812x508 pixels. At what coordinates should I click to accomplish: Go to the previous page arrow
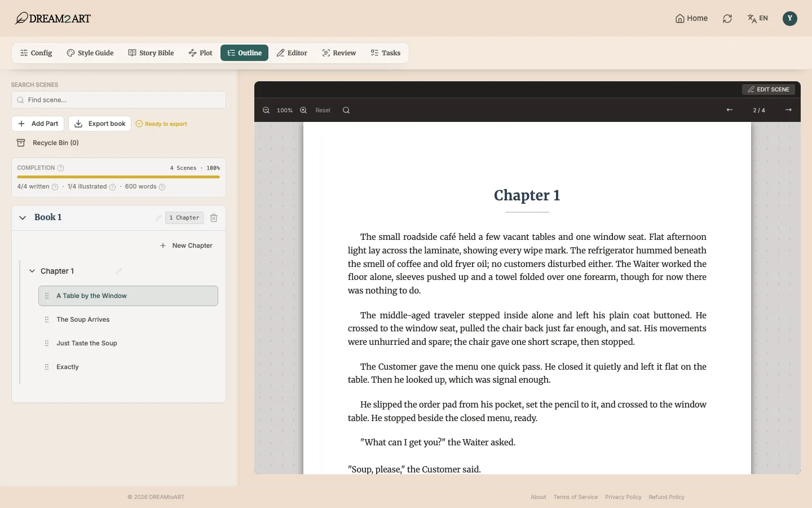[x=730, y=110]
